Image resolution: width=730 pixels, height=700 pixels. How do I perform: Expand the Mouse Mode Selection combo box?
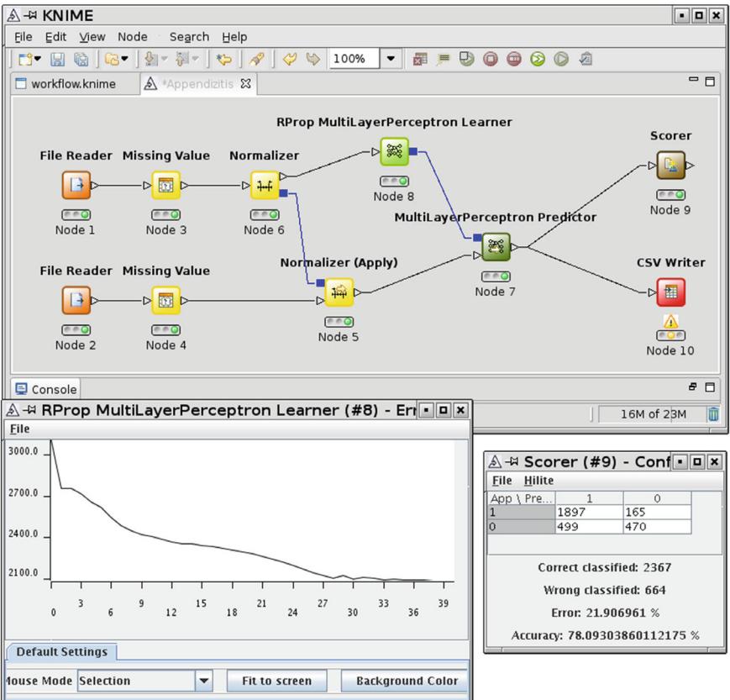pos(204,681)
